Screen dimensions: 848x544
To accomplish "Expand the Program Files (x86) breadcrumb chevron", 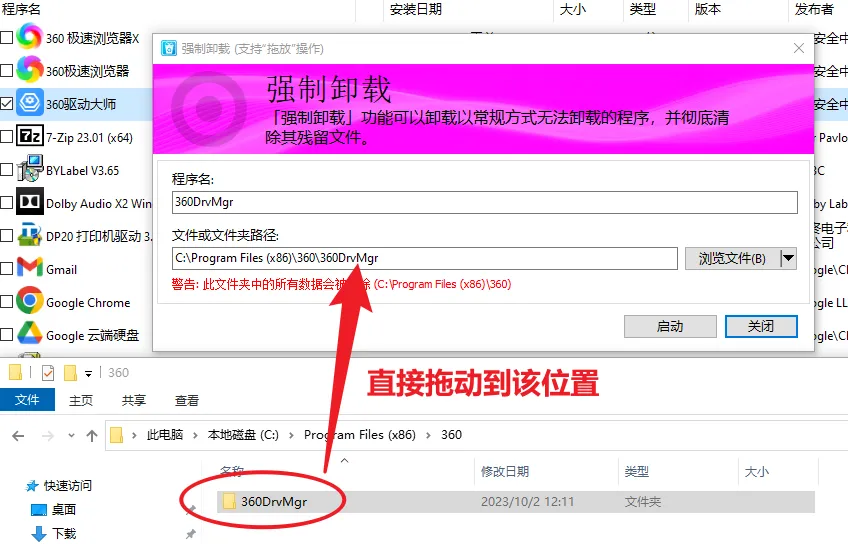I will pyautogui.click(x=428, y=435).
